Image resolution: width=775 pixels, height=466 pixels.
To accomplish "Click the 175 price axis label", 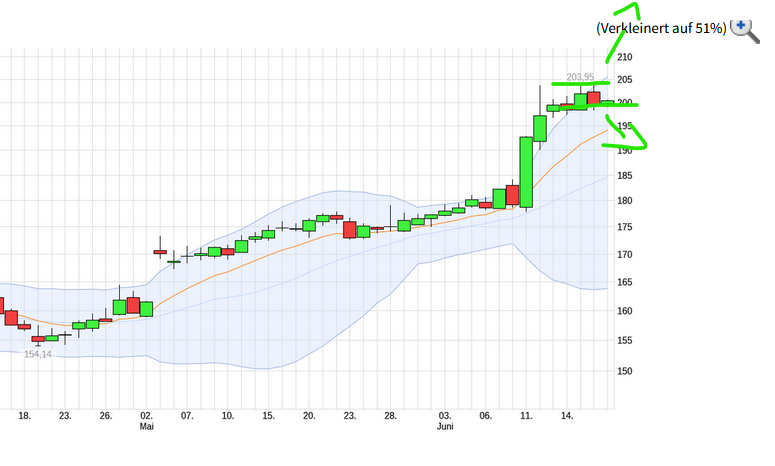I will coord(625,227).
